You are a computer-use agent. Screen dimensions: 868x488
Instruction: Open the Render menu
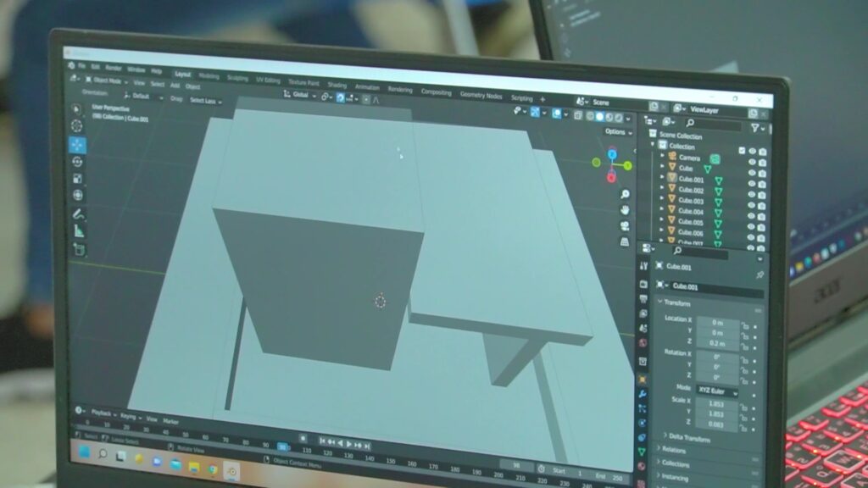[x=113, y=68]
